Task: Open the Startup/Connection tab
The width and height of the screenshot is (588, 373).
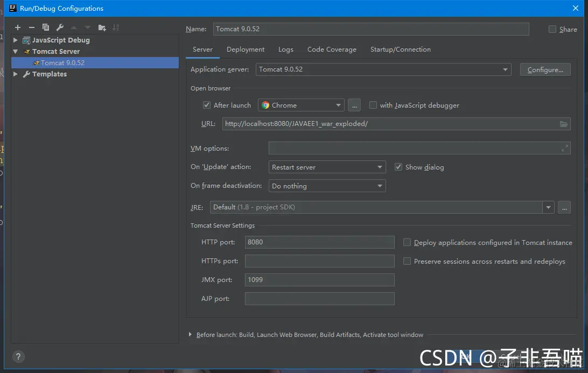Action: [401, 50]
